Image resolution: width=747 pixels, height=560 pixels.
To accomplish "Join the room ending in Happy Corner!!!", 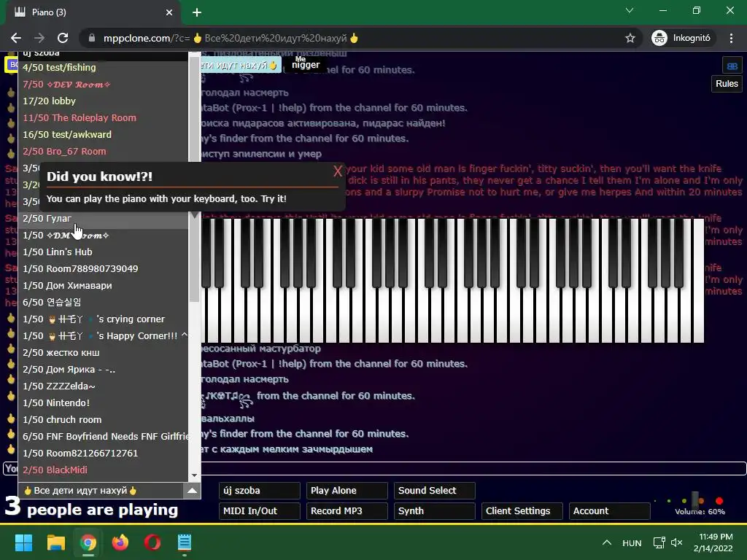I will click(104, 335).
